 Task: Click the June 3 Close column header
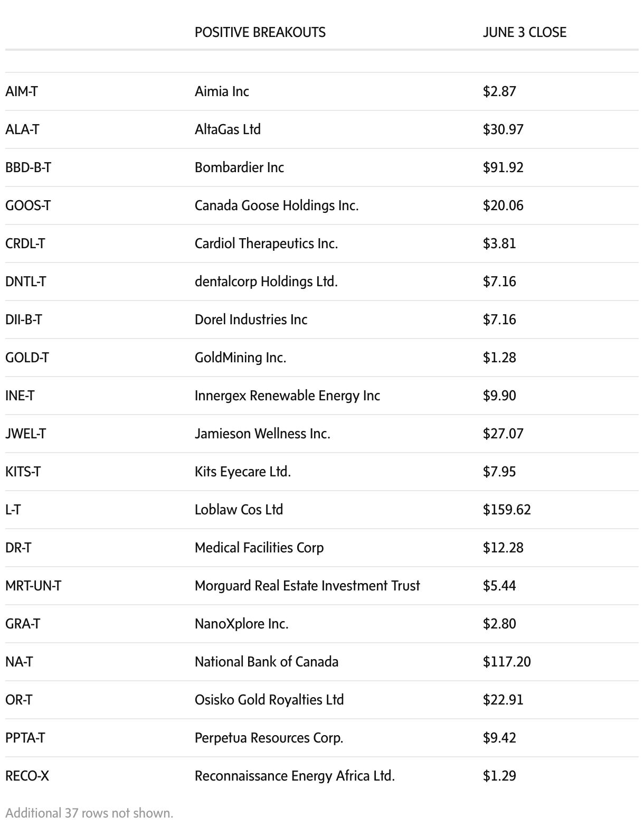pos(524,32)
